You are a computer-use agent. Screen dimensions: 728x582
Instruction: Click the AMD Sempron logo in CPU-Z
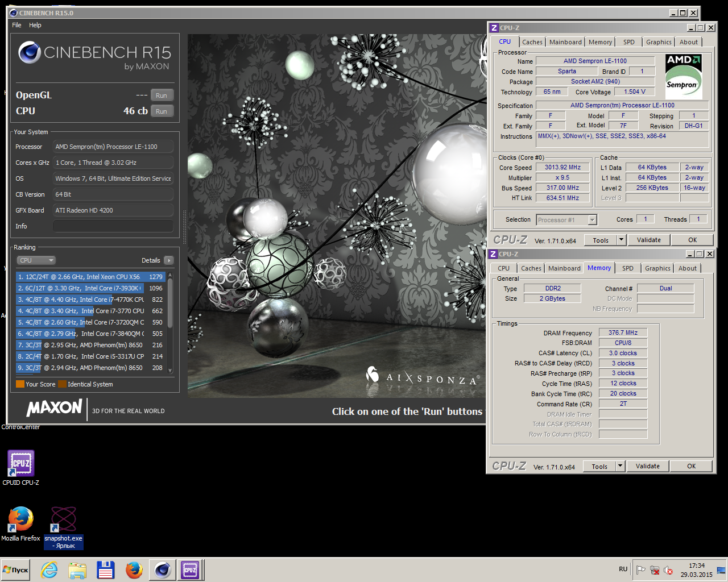click(x=684, y=77)
